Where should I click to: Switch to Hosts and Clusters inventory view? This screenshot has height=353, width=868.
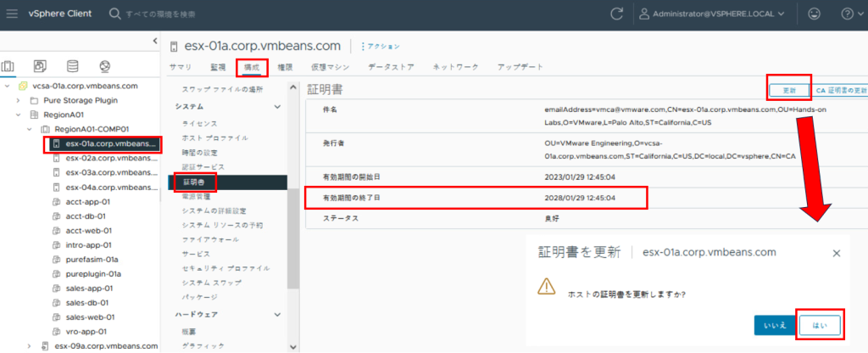pos(8,66)
